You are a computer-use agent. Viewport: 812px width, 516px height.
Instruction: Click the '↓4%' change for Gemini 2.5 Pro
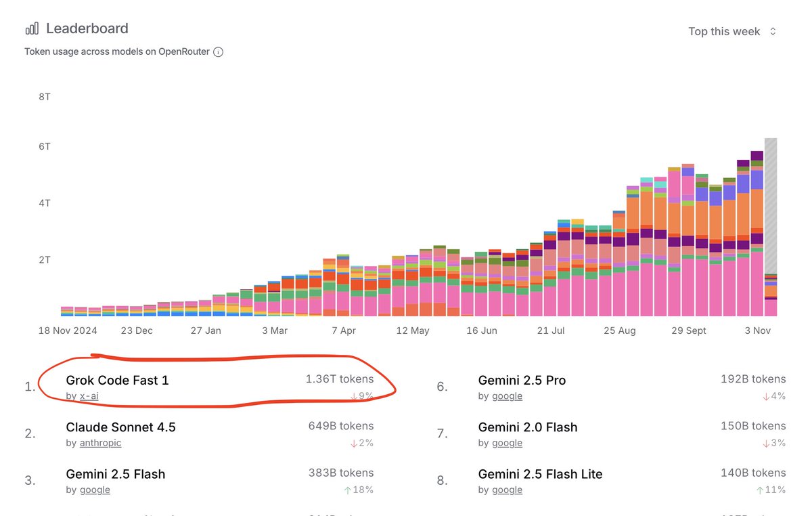pyautogui.click(x=774, y=396)
